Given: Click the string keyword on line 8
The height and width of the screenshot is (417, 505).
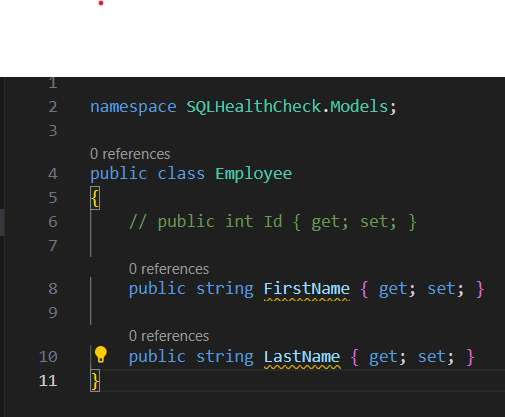Looking at the screenshot, I should pos(225,289).
